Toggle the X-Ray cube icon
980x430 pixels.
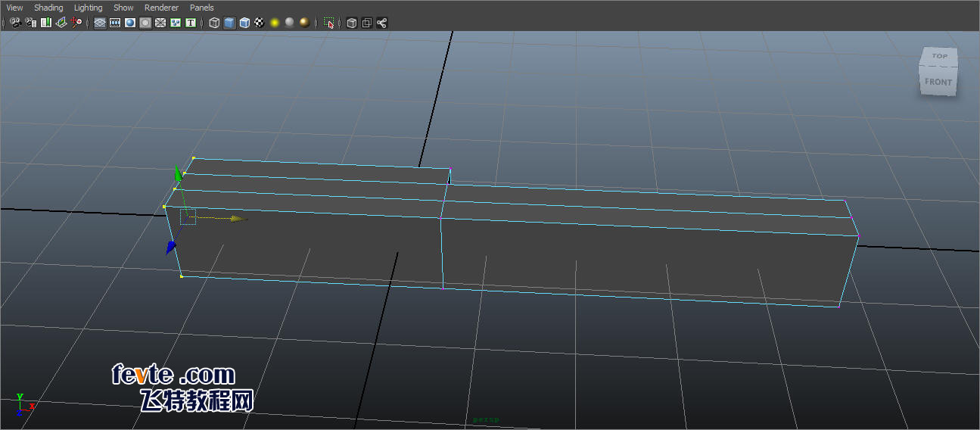(352, 23)
